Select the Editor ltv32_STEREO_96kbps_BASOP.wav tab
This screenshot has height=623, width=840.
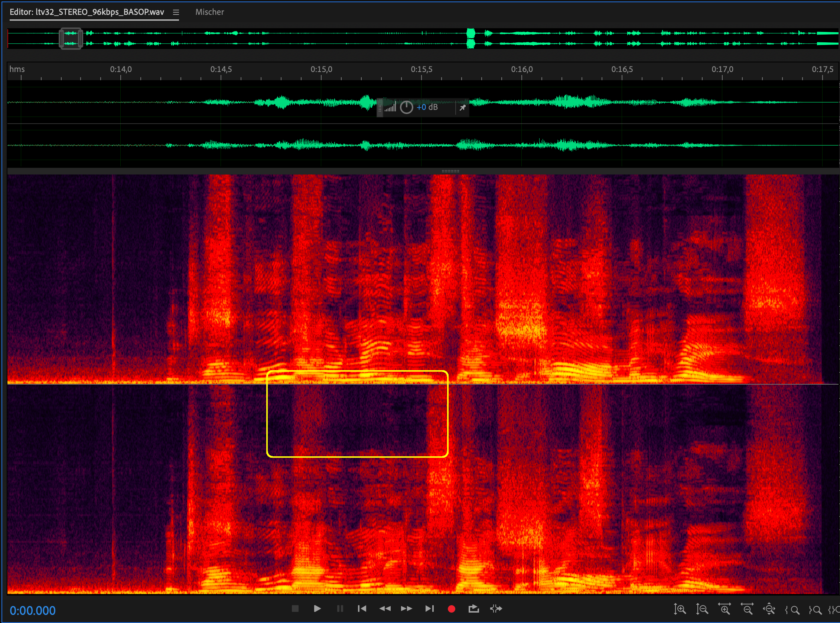click(x=87, y=12)
